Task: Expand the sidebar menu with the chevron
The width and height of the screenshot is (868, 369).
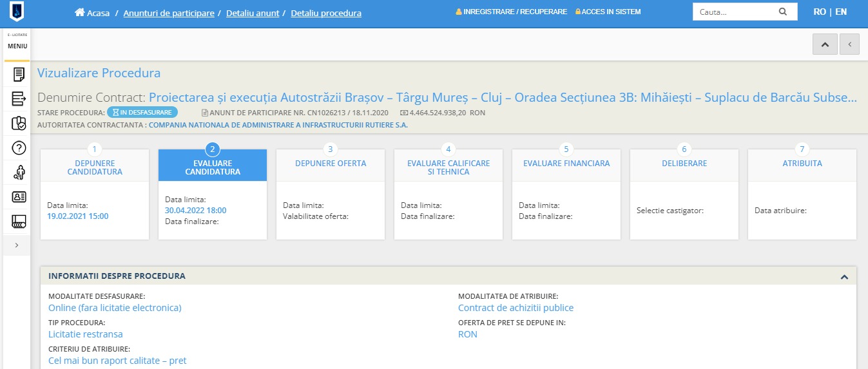Action: [x=17, y=245]
